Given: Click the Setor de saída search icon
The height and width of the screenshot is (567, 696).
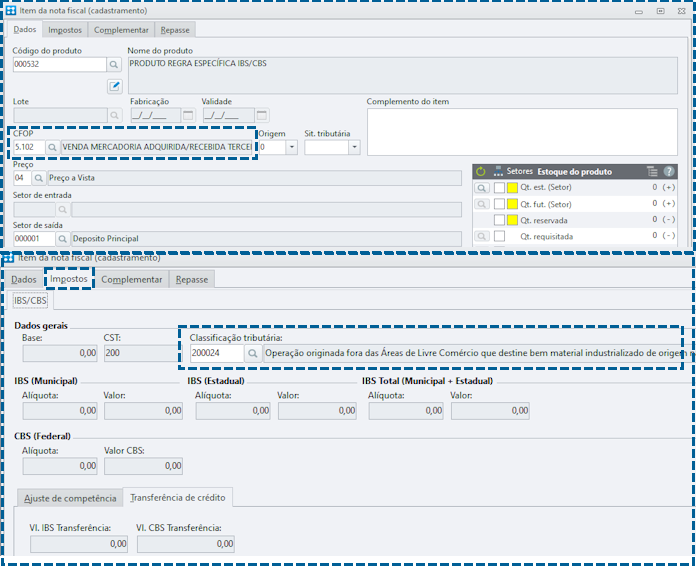Looking at the screenshot, I should tap(63, 239).
